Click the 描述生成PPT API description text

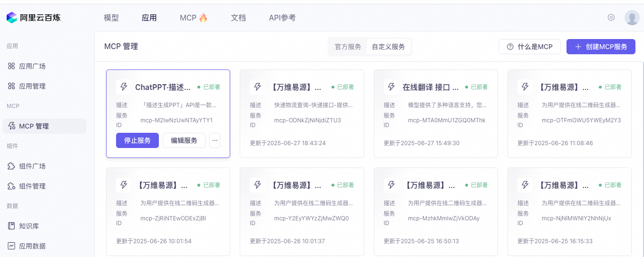[x=179, y=105]
